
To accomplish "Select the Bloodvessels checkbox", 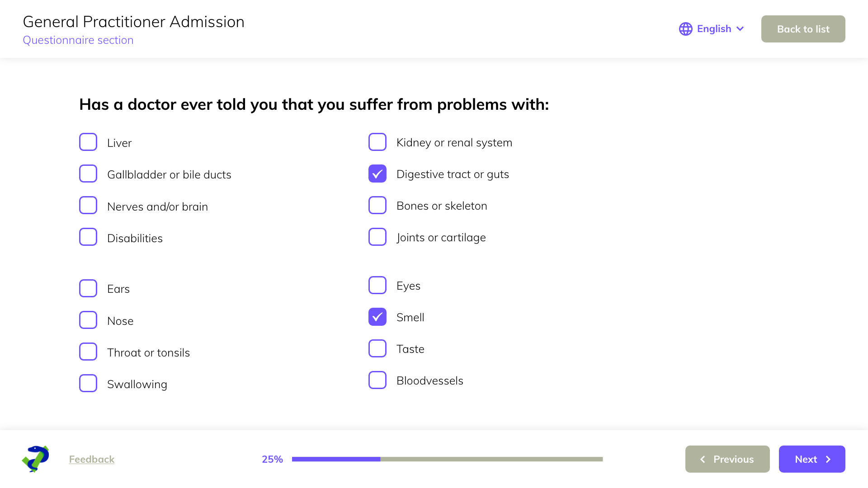I will click(x=377, y=380).
